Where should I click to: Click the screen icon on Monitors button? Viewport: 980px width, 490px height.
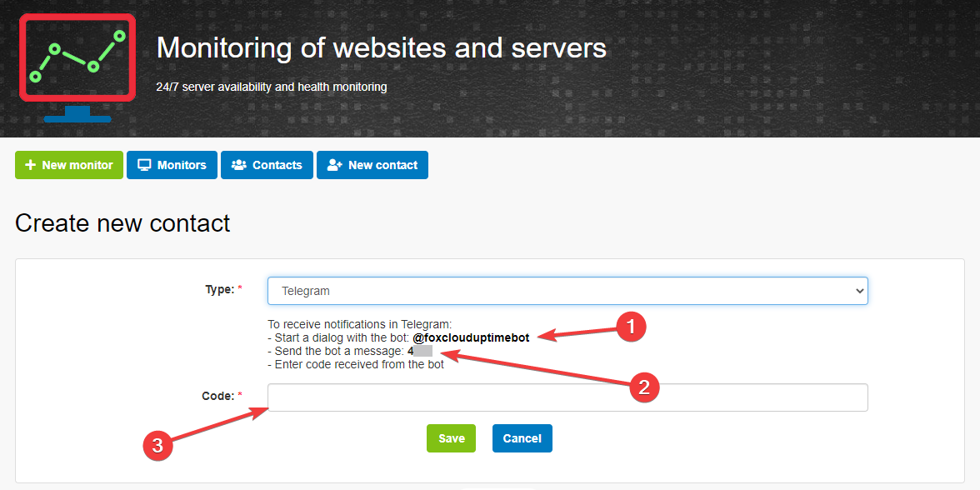coord(144,165)
